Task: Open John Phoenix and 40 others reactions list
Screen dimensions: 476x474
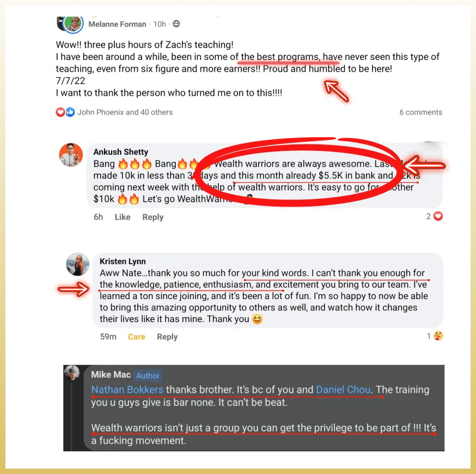Action: coord(125,112)
